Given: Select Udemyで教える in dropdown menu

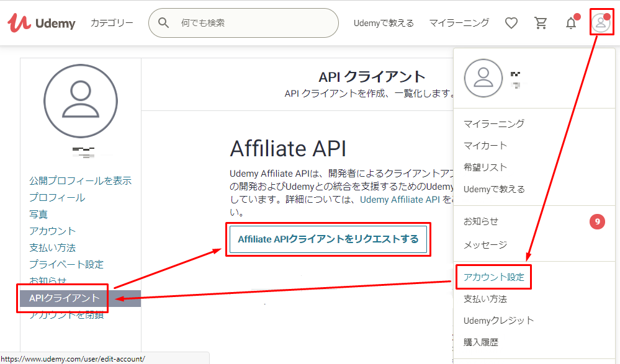Looking at the screenshot, I should pyautogui.click(x=494, y=189).
